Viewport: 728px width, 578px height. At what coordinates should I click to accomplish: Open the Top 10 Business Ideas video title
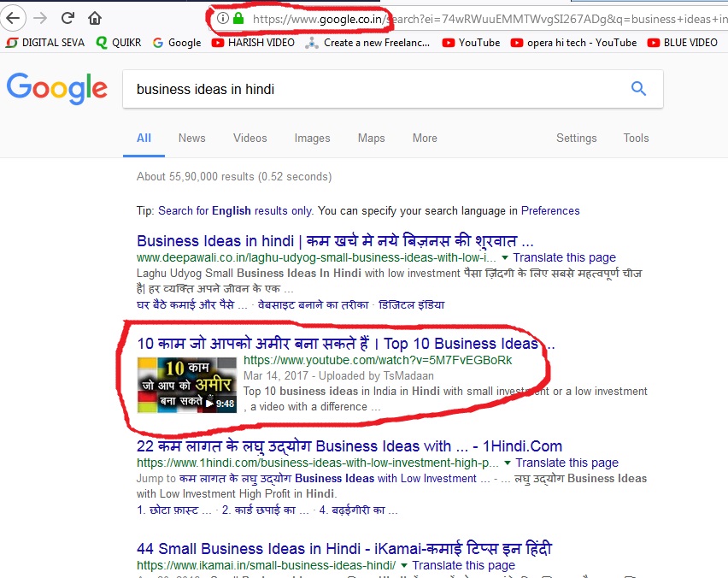click(x=346, y=344)
